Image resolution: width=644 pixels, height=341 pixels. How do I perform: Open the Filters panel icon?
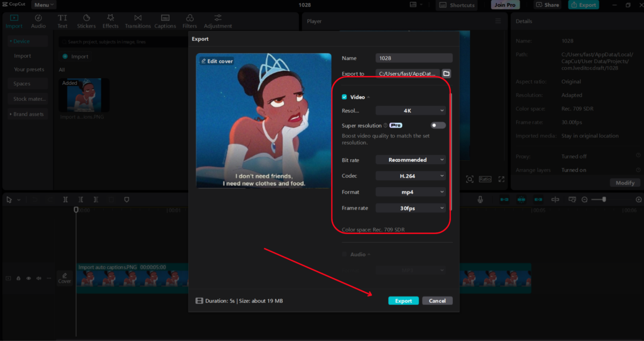[189, 18]
